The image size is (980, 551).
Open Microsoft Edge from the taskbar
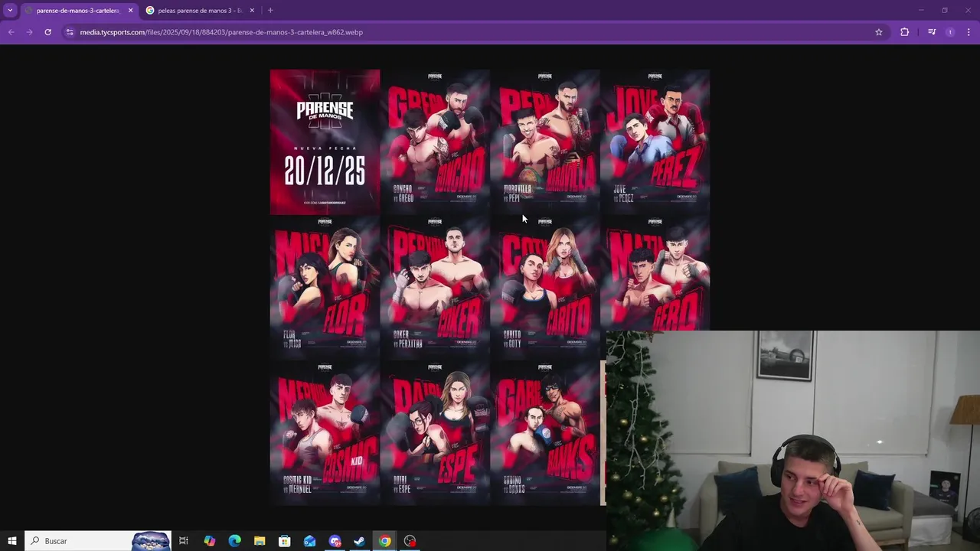tap(235, 541)
